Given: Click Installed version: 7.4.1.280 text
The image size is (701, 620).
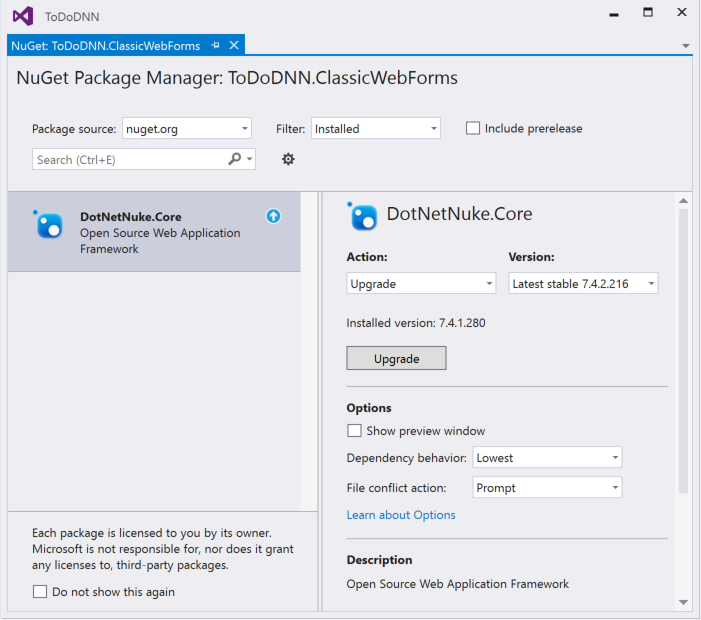Looking at the screenshot, I should click(416, 323).
